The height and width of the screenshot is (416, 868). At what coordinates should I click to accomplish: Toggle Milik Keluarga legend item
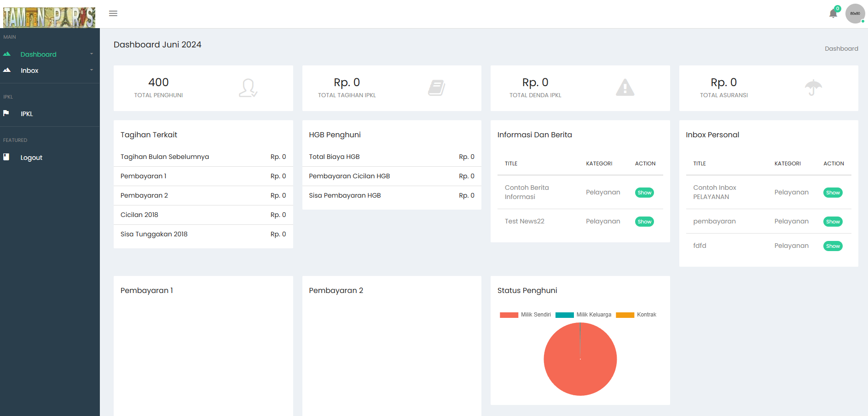pos(583,315)
